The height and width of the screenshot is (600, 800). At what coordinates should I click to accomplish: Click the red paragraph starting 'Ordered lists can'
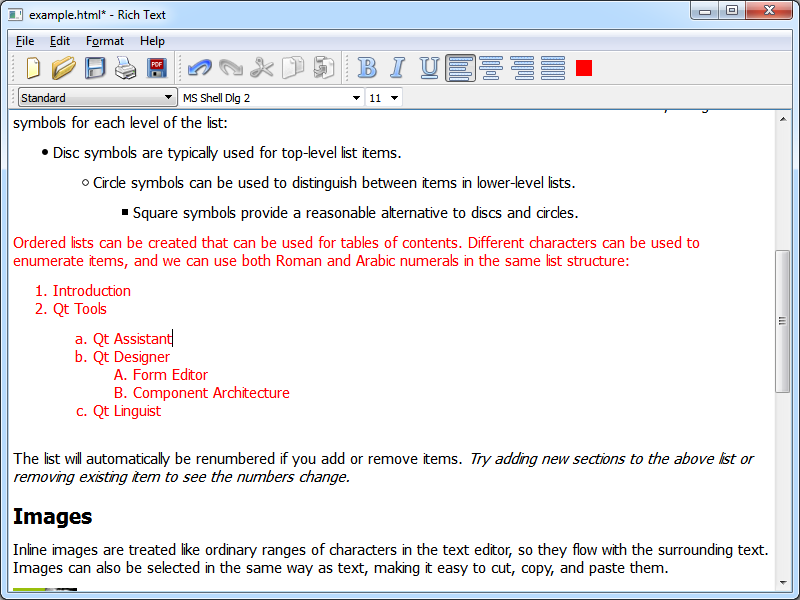356,252
